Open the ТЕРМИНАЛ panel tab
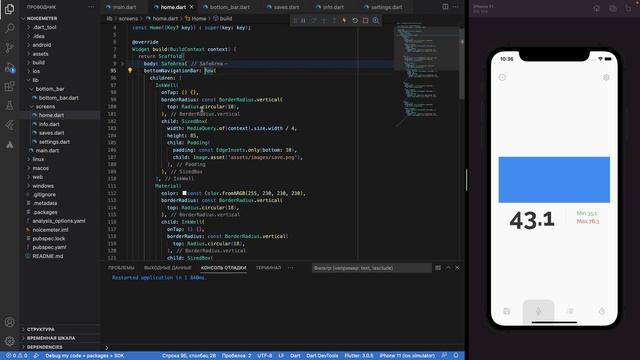The image size is (640, 360). [x=268, y=268]
